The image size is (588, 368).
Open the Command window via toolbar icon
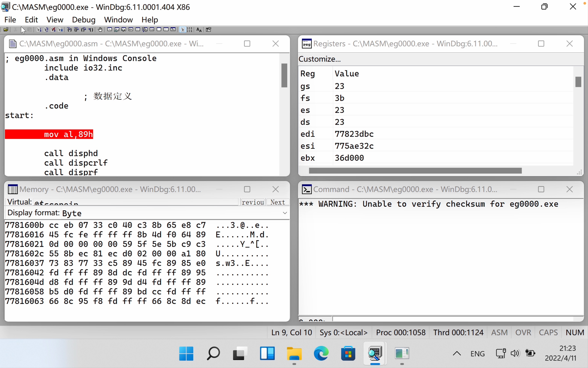(x=110, y=29)
